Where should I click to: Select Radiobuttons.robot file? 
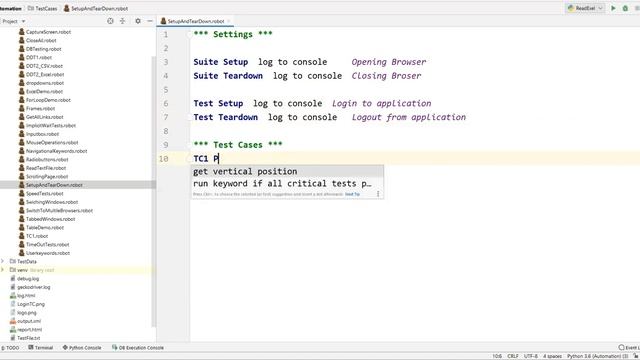(44, 160)
